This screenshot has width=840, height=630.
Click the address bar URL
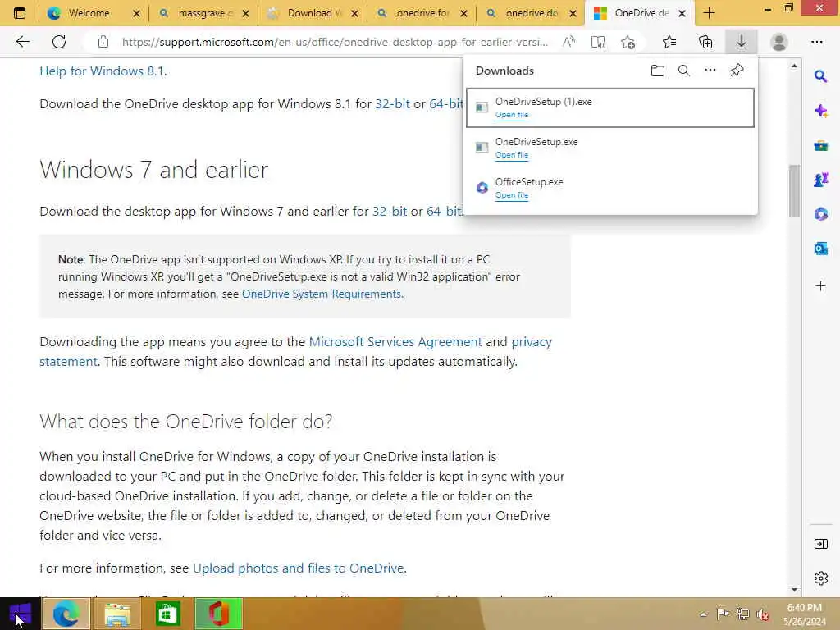tap(335, 42)
